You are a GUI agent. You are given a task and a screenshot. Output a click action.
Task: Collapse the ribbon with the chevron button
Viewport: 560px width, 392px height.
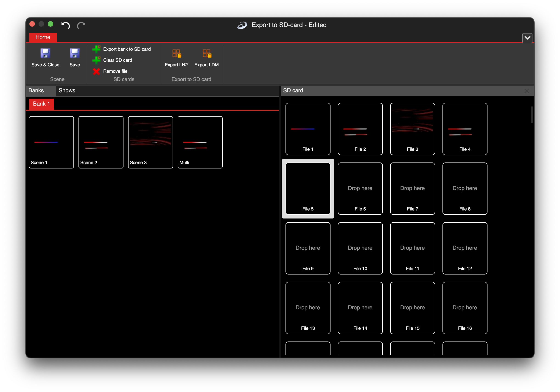(x=527, y=38)
